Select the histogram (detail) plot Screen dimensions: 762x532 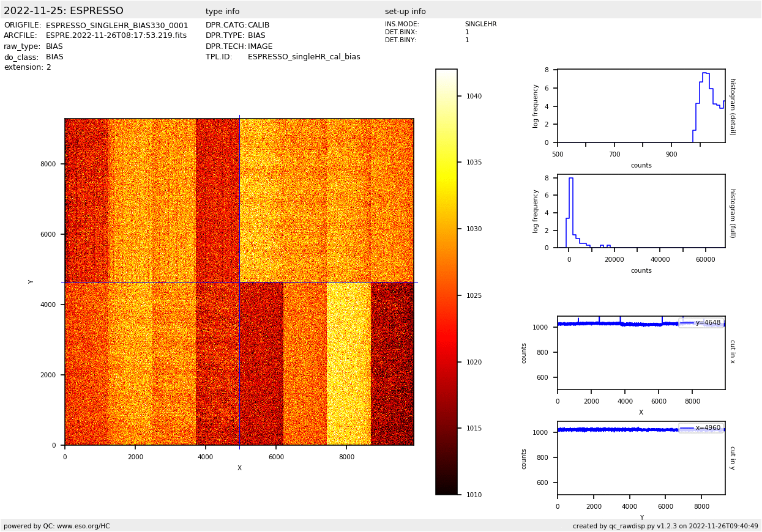click(641, 106)
